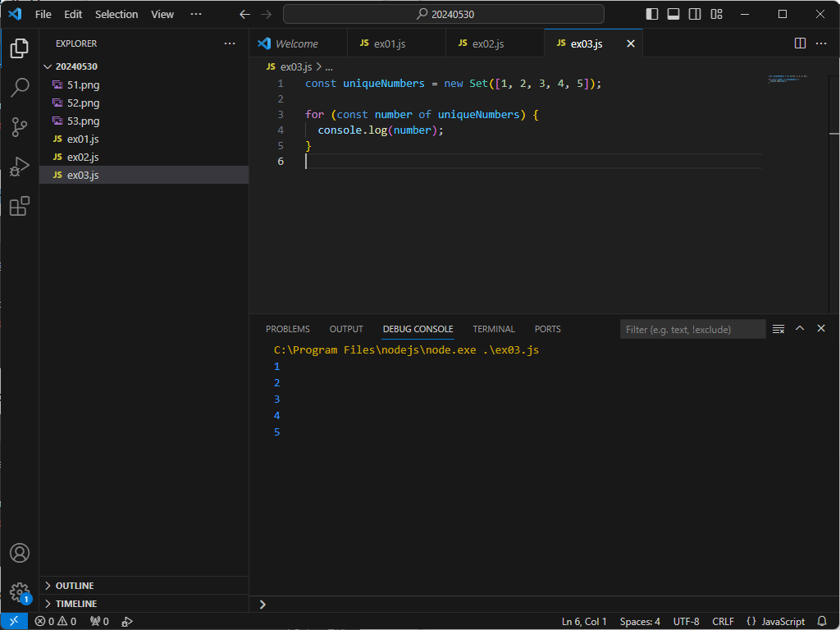Open the Search view in activity bar
This screenshot has width=840, height=630.
pyautogui.click(x=20, y=88)
